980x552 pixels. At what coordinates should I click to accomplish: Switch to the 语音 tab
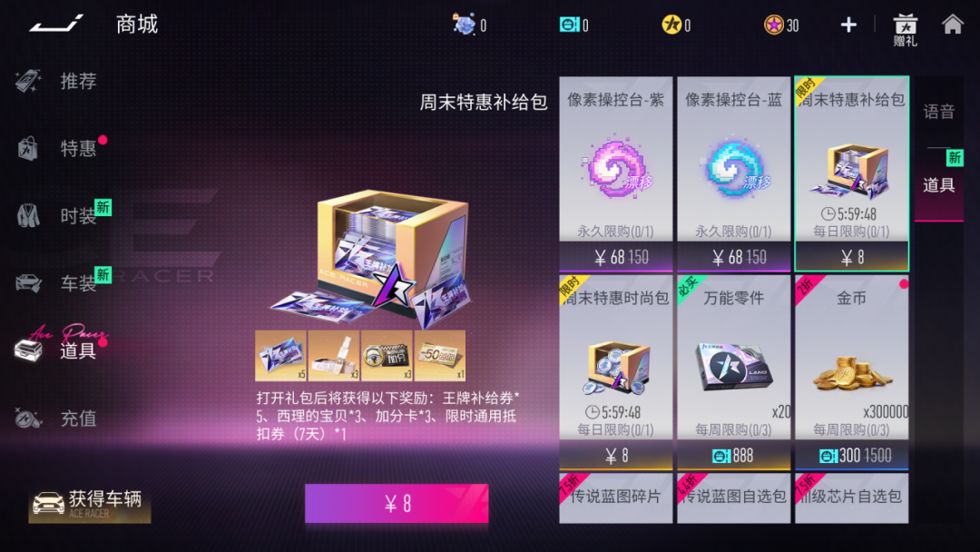click(x=939, y=112)
